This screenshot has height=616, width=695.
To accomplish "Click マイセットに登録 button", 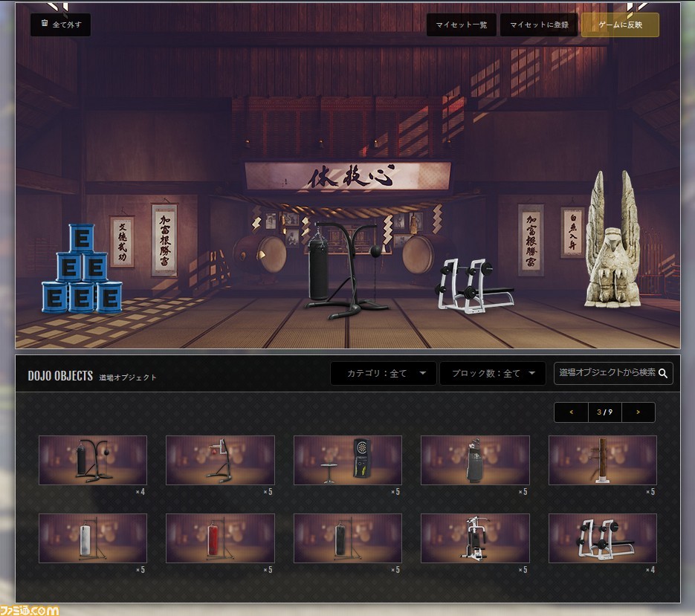I will point(539,25).
